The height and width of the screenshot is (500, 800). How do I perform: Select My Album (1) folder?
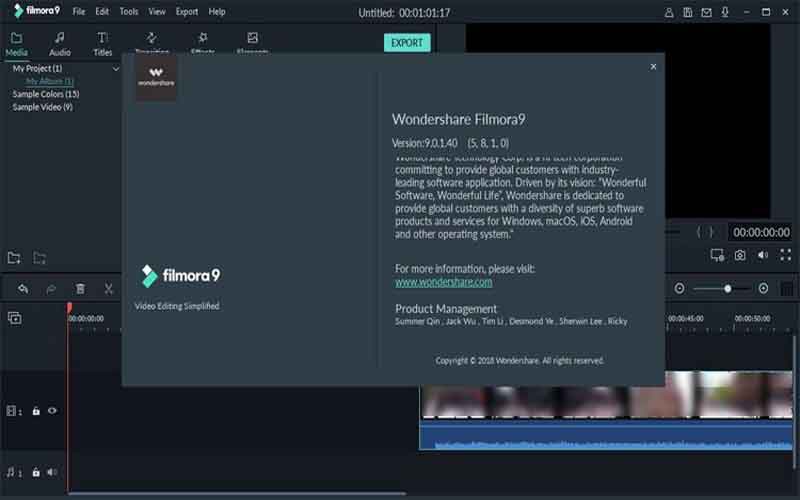(x=49, y=81)
